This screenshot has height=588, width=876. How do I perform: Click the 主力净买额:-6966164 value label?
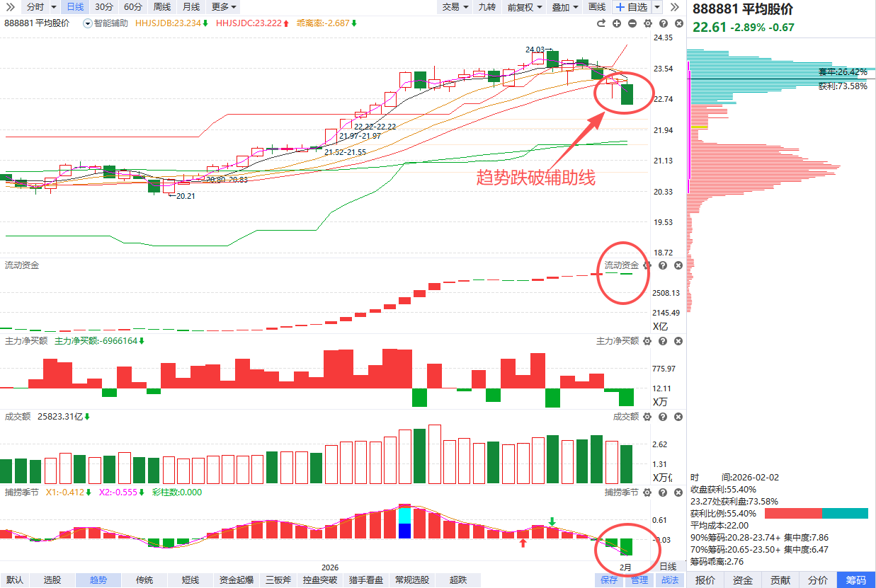(x=96, y=340)
